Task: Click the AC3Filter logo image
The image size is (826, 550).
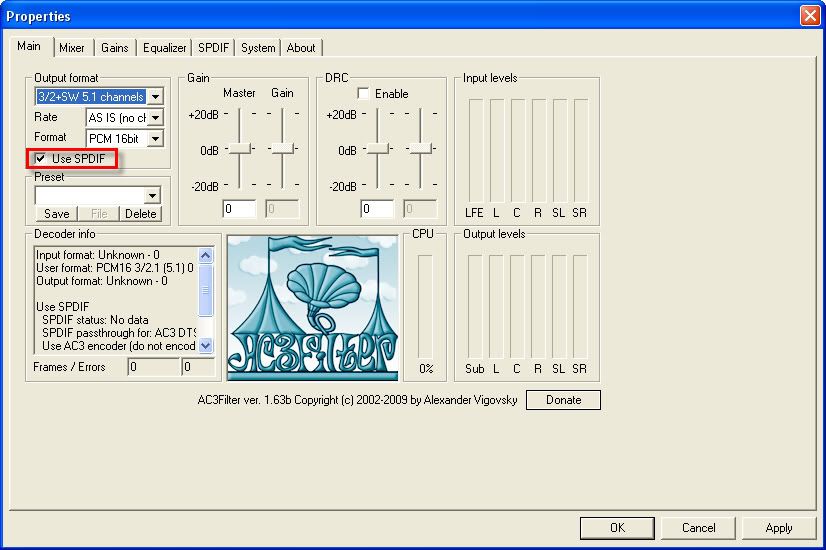Action: 312,308
